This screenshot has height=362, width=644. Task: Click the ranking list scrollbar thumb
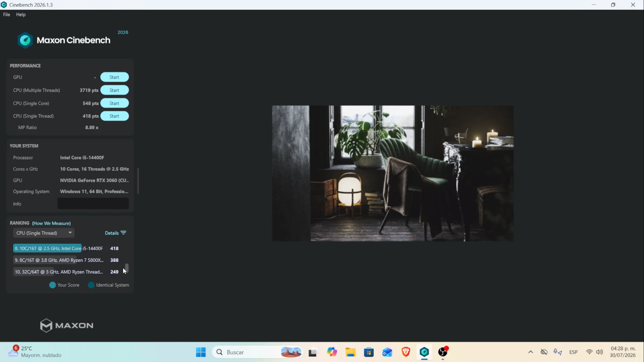[127, 268]
